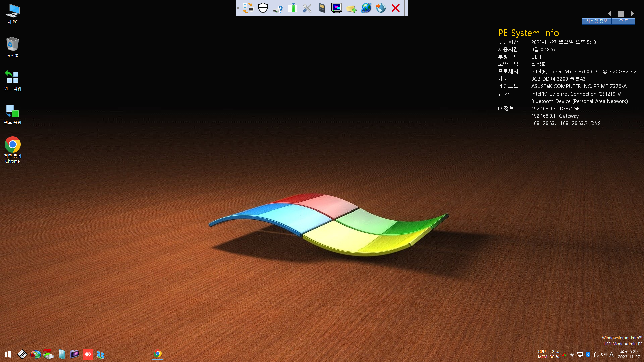Click the memory value '8GB DDR4 3200'
Viewport: 644px width, 362px height.
coord(549,79)
